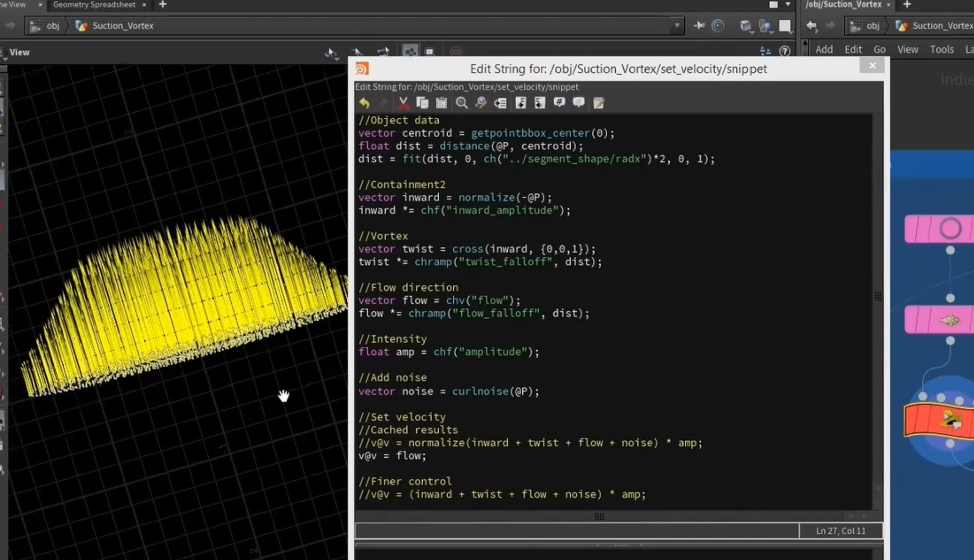
Task: Open Find and Replace in the editor toolbar
Action: pyautogui.click(x=481, y=103)
